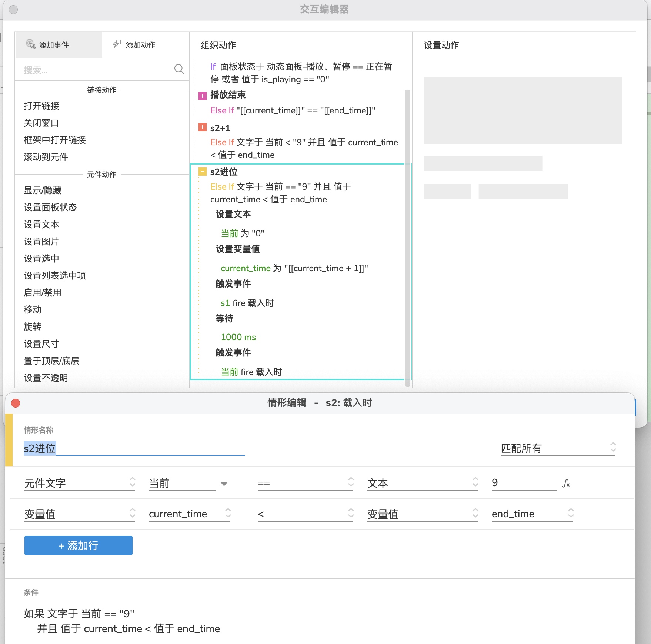Click the Else If "[[current_time]]" == "[[end_time]]" condition
Screen dimensions: 651x644
point(293,111)
